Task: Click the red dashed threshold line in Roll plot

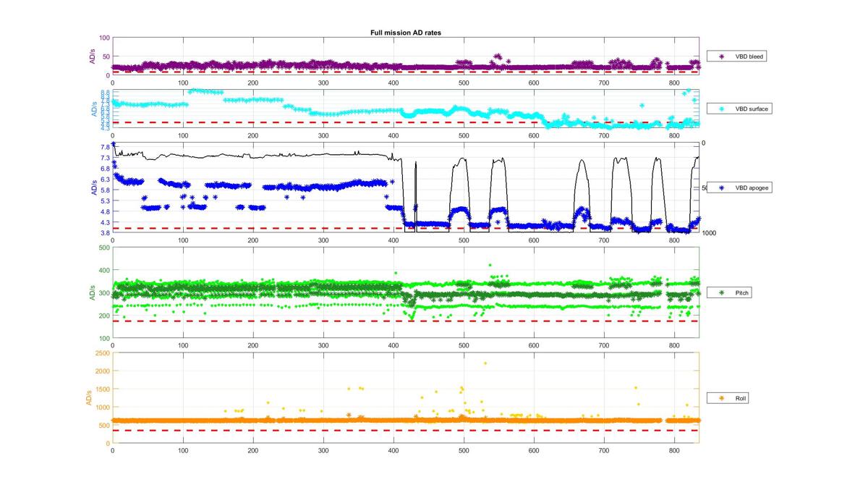Action: 405,431
